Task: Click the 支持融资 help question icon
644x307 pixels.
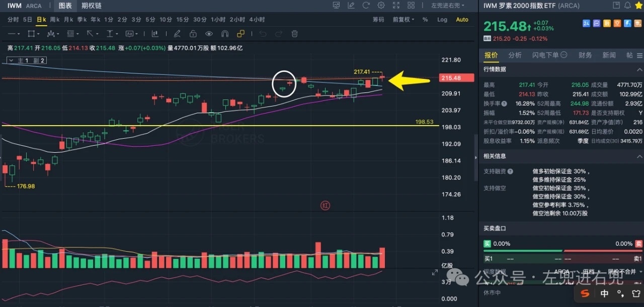Action: click(510, 171)
